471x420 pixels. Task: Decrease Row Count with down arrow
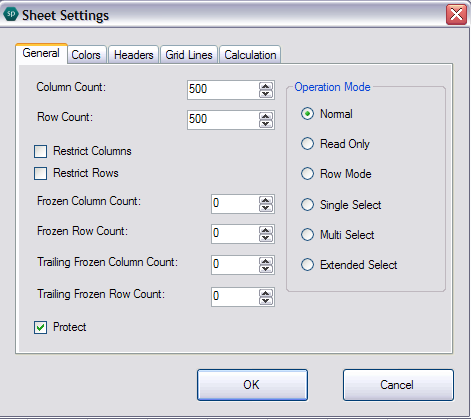click(266, 124)
